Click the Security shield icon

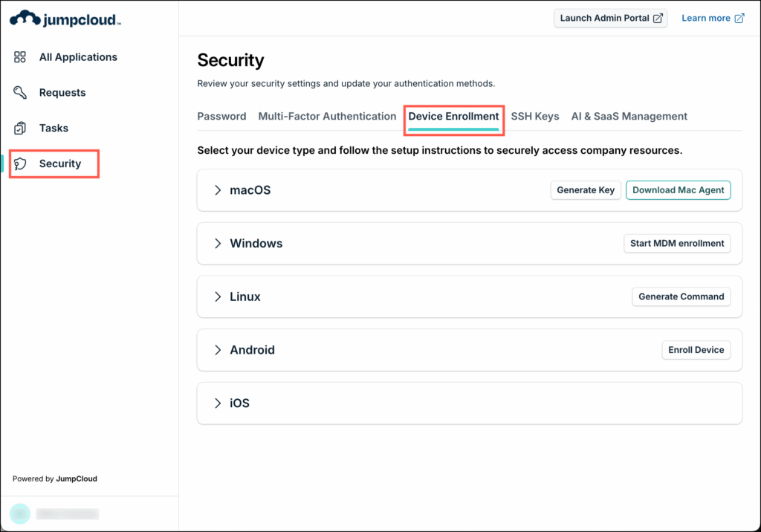(x=22, y=164)
